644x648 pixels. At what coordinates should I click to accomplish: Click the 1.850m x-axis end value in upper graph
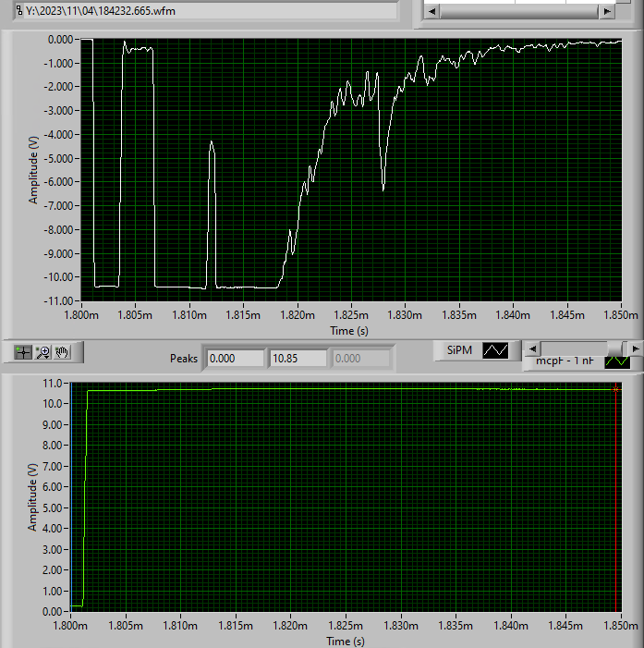pyautogui.click(x=621, y=315)
